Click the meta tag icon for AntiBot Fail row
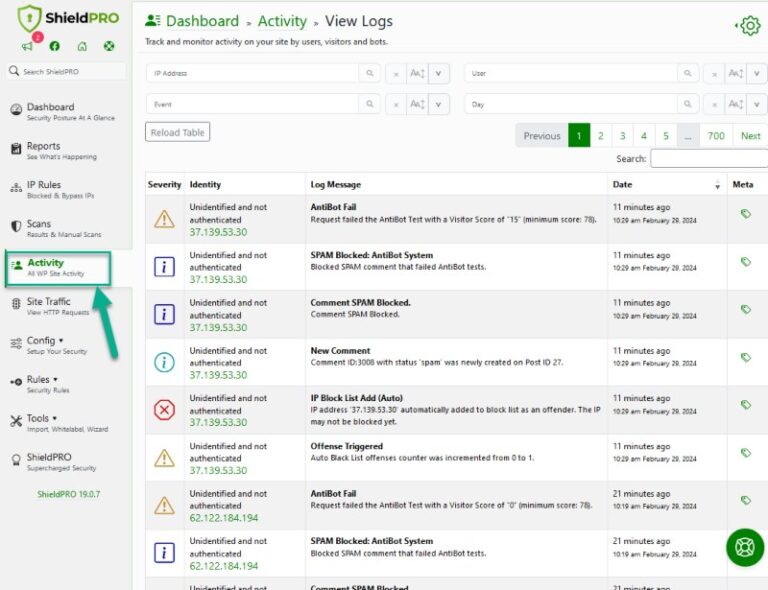Image resolution: width=768 pixels, height=590 pixels. tap(745, 214)
